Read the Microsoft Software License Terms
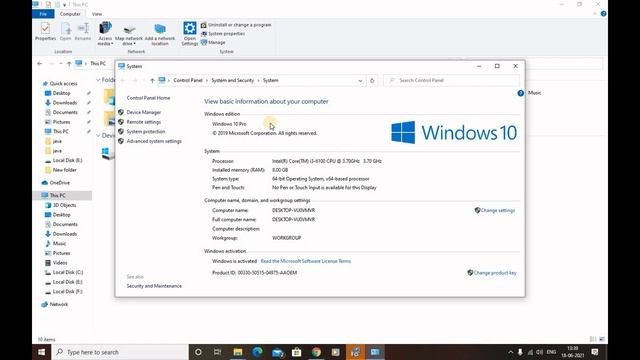This screenshot has height=360, width=640. [x=306, y=261]
